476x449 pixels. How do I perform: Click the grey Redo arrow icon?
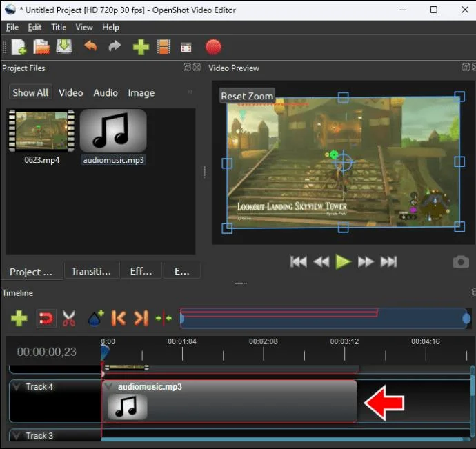115,46
